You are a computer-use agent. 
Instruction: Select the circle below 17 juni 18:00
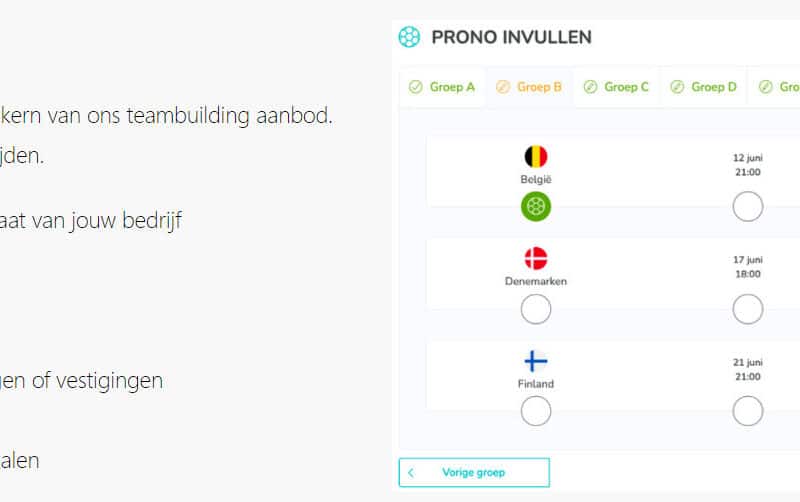tap(747, 310)
